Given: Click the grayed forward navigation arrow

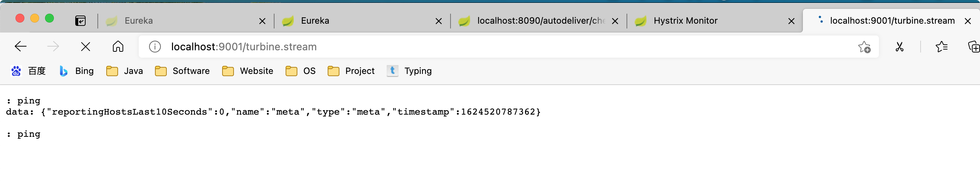Looking at the screenshot, I should 53,47.
